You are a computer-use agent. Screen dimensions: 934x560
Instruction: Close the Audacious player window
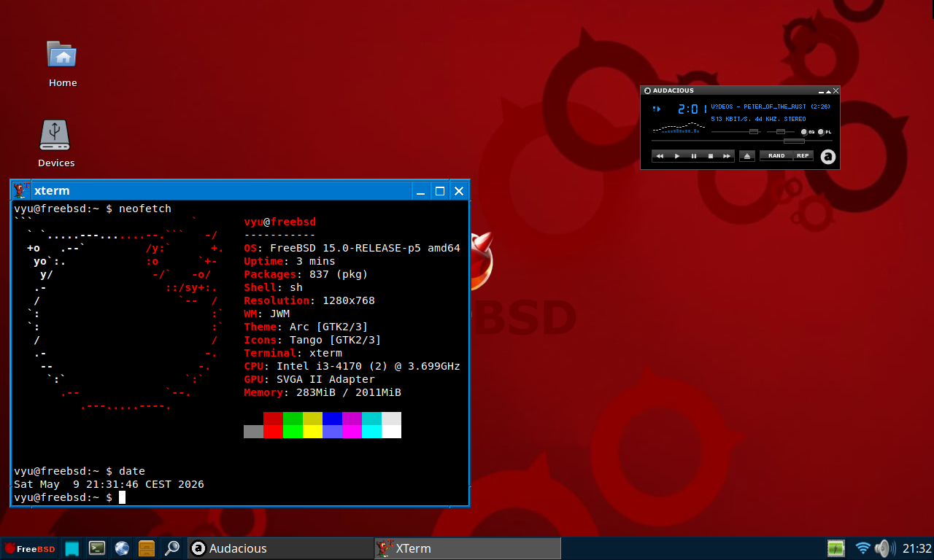tap(836, 91)
